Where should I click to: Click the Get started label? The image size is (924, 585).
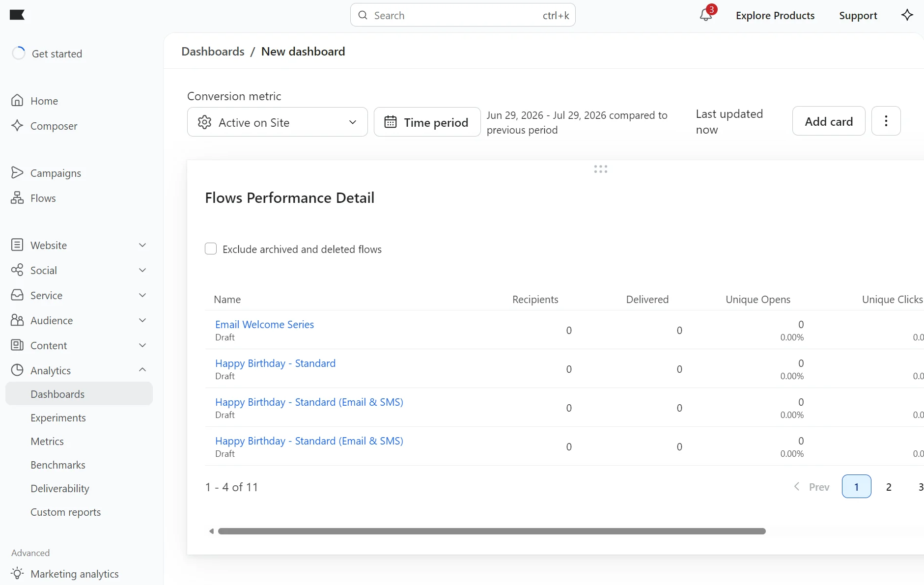(x=57, y=54)
